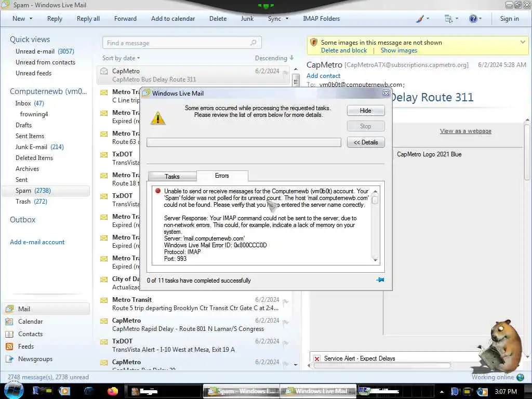
Task: Select the frowning4 subfolder
Action: tap(34, 114)
